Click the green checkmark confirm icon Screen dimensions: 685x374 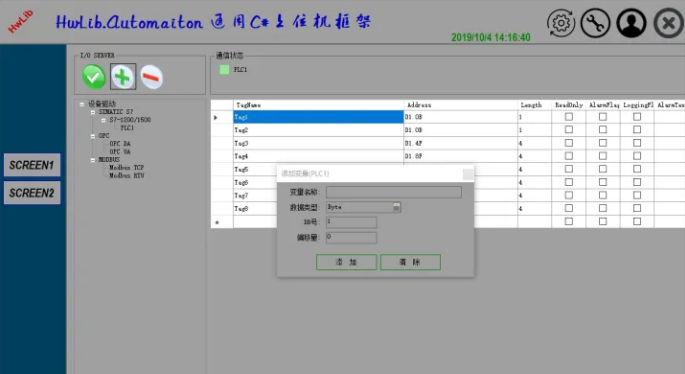(x=93, y=77)
